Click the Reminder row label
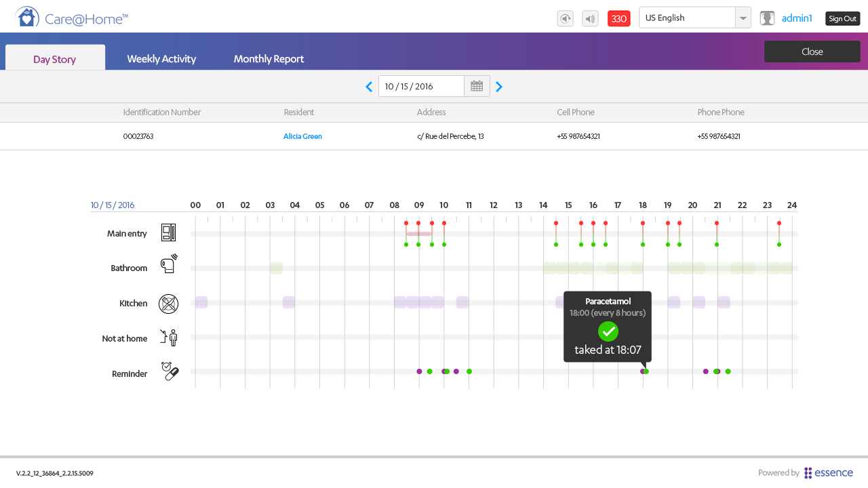Viewport: 868px width, 488px height. click(x=130, y=374)
